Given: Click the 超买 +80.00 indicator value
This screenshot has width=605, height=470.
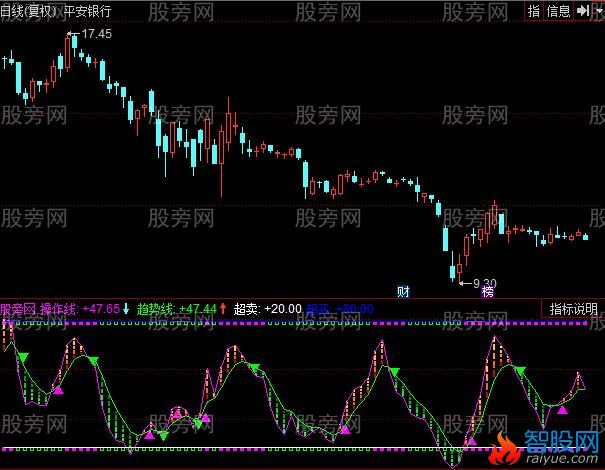Looking at the screenshot, I should (340, 309).
